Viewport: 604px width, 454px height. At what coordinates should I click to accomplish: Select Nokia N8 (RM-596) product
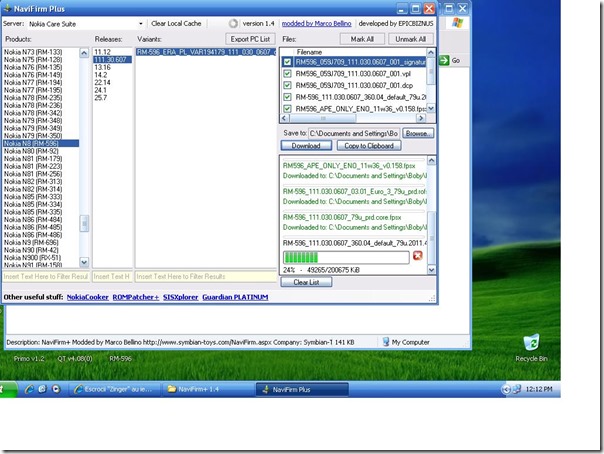[41, 143]
